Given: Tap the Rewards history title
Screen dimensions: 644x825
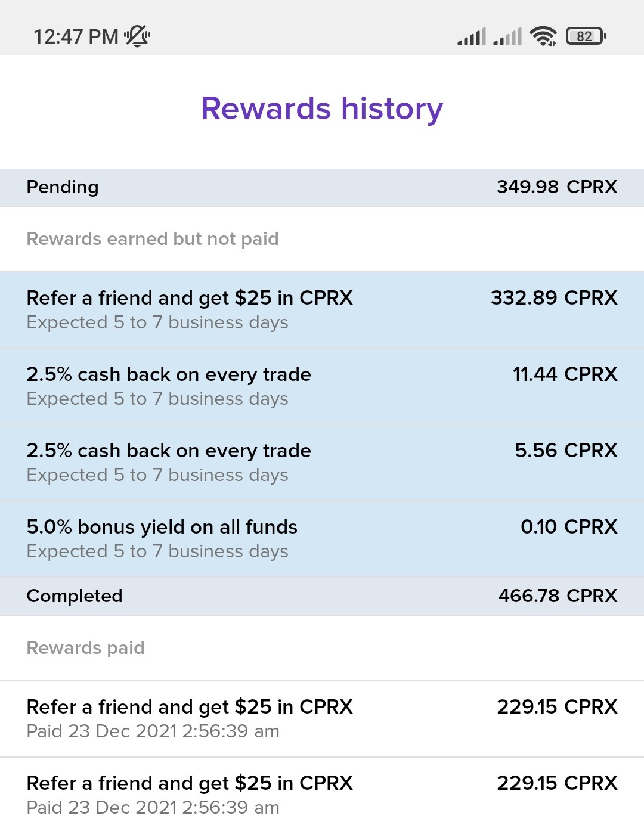Looking at the screenshot, I should [x=322, y=108].
